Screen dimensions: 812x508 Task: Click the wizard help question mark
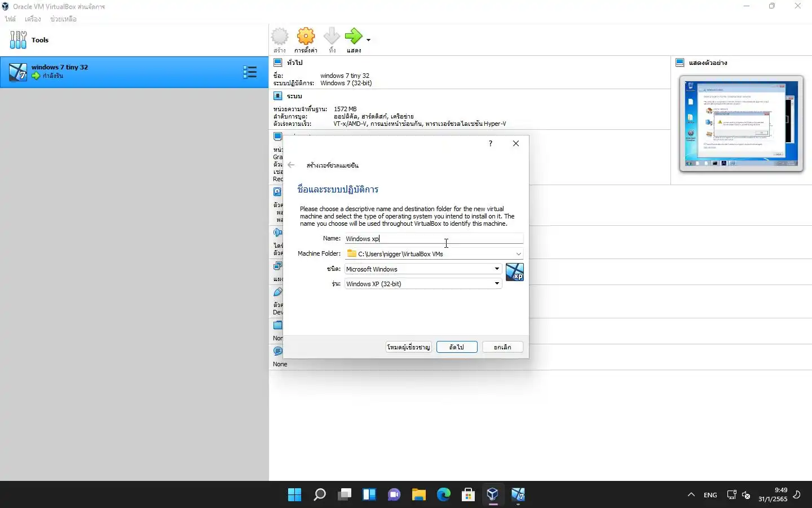(491, 143)
